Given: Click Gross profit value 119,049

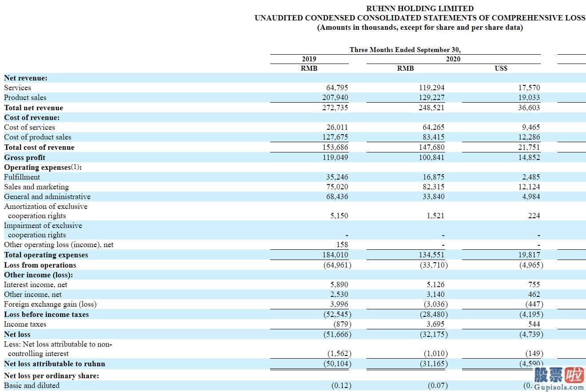Looking at the screenshot, I should 335,158.
